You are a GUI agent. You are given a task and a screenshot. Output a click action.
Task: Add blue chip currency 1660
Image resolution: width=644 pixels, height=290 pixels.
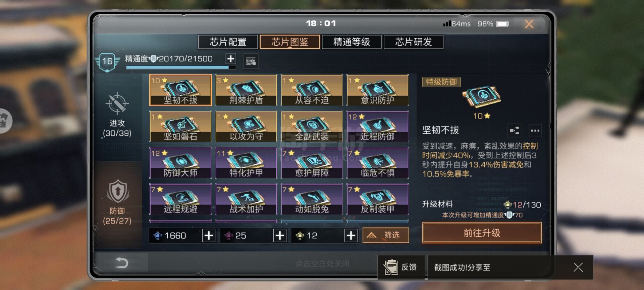[209, 236]
